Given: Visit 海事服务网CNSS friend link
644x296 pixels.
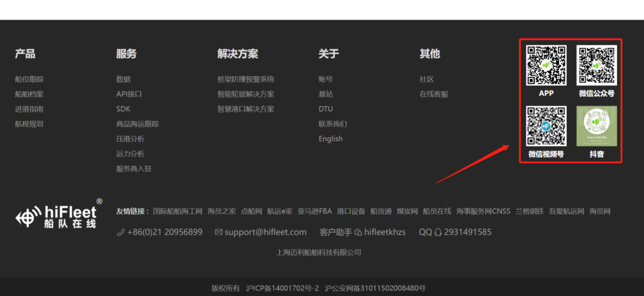Looking at the screenshot, I should coord(484,211).
